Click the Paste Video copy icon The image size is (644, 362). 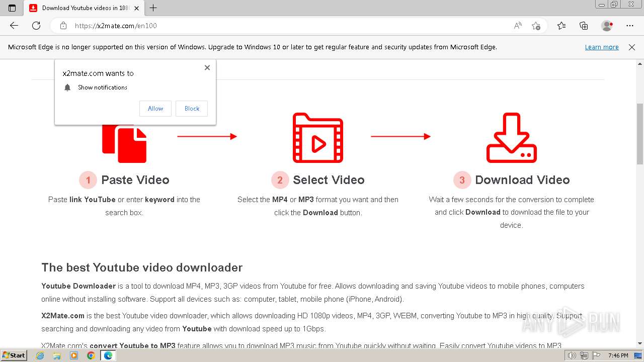pos(124,143)
